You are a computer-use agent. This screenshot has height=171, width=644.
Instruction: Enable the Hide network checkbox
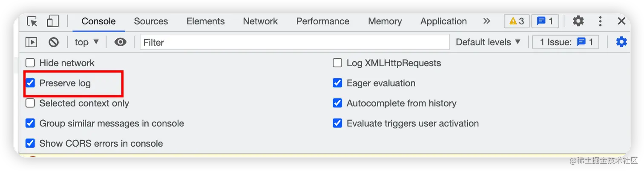click(30, 63)
